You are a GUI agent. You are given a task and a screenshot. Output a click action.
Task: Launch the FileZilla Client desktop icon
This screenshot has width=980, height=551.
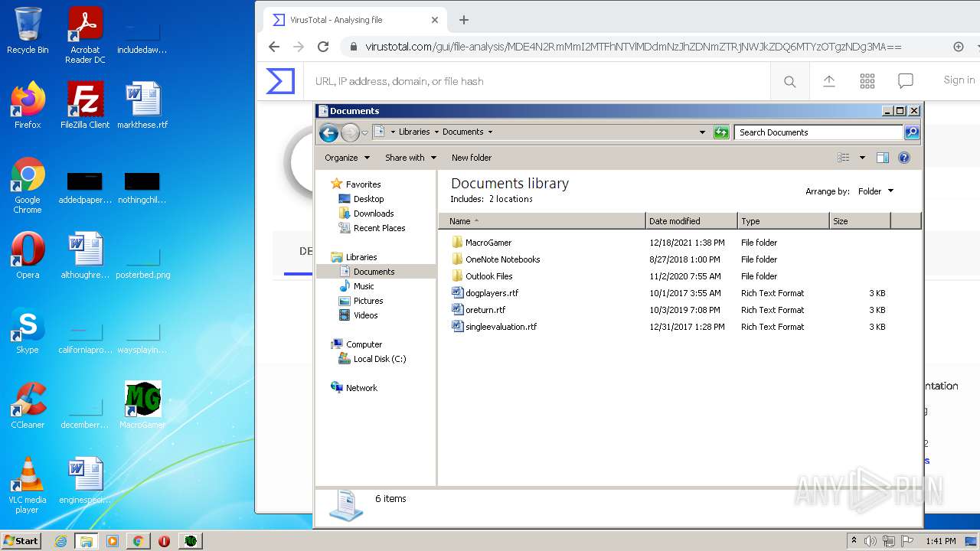(85, 105)
